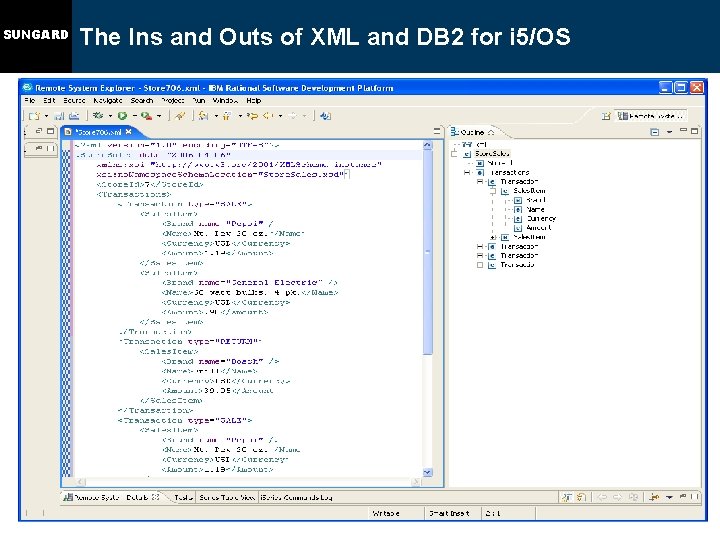Open the File menu
The width and height of the screenshot is (720, 540).
(30, 101)
